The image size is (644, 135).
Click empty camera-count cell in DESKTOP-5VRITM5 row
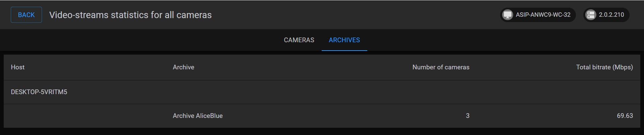tap(436, 92)
